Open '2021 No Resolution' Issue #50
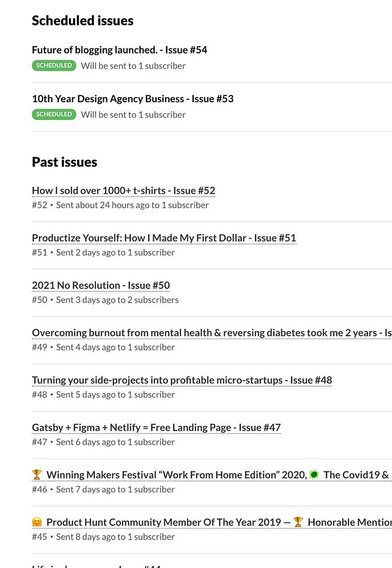This screenshot has width=392, height=568. click(x=101, y=286)
